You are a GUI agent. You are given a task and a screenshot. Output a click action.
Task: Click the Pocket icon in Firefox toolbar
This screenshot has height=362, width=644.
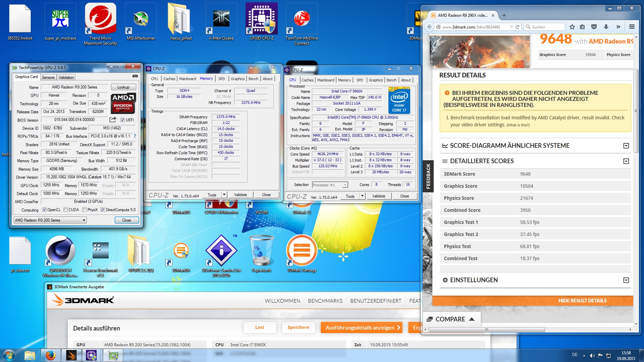[594, 27]
